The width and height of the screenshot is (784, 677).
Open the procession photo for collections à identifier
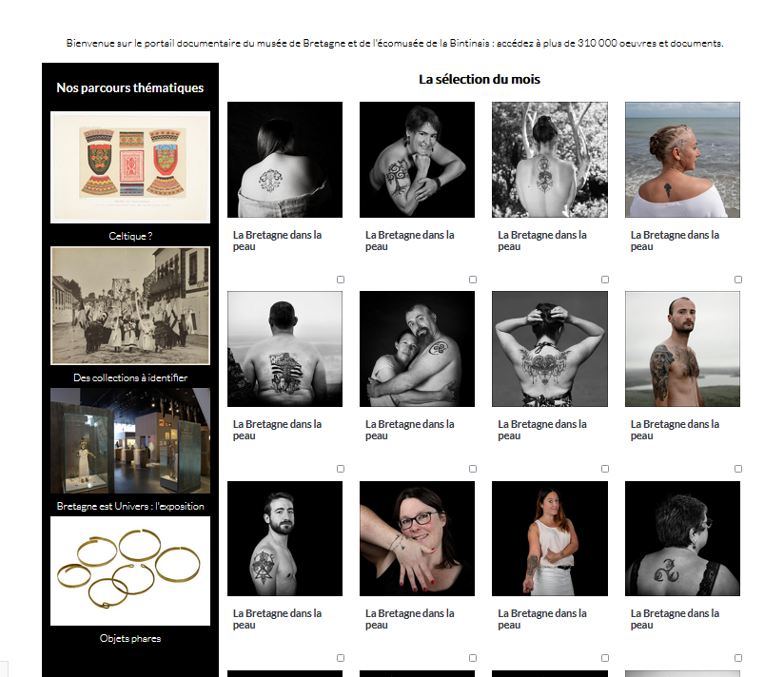point(130,305)
